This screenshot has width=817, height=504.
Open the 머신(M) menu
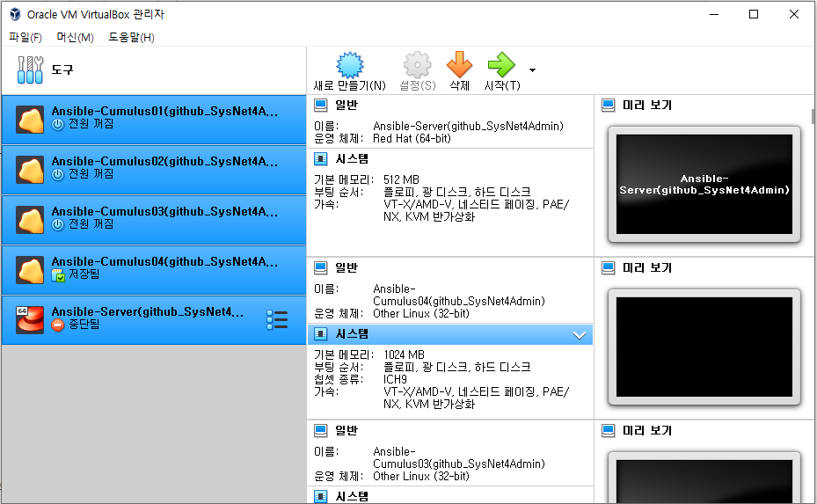pyautogui.click(x=75, y=38)
